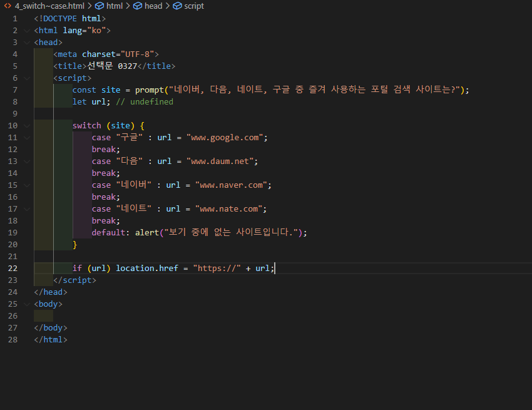Image resolution: width=532 pixels, height=410 pixels.
Task: Click the "www.naver.com" string
Action: (231, 185)
